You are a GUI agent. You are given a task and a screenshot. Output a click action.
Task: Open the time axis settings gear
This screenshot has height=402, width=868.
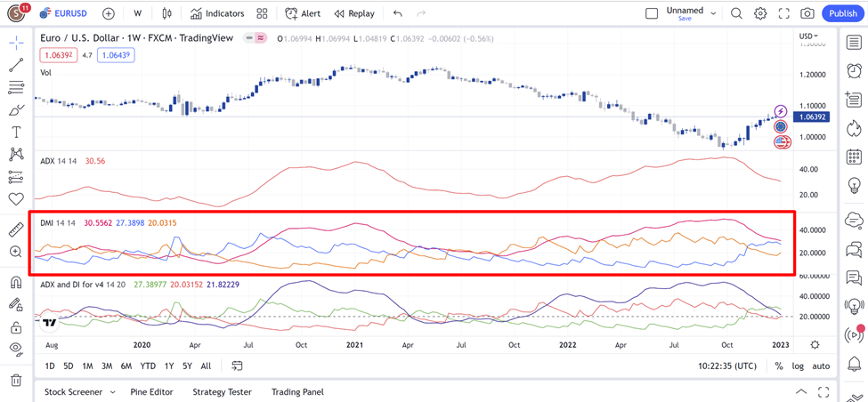pyautogui.click(x=815, y=344)
